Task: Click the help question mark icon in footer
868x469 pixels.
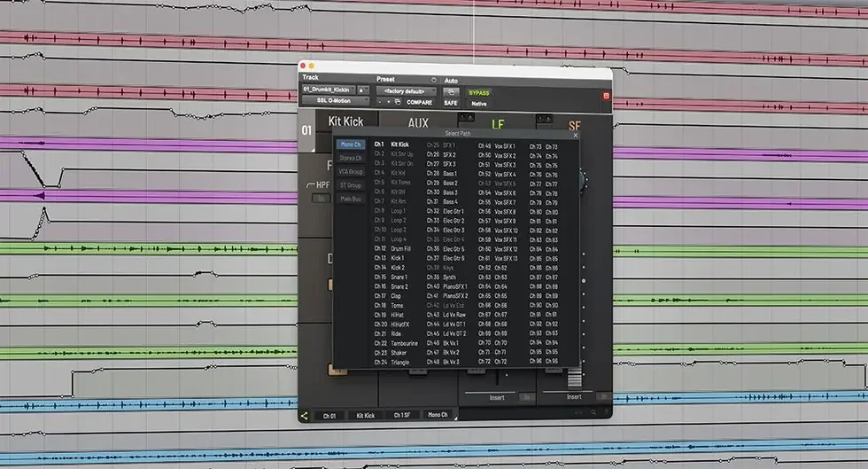Action: click(x=606, y=412)
